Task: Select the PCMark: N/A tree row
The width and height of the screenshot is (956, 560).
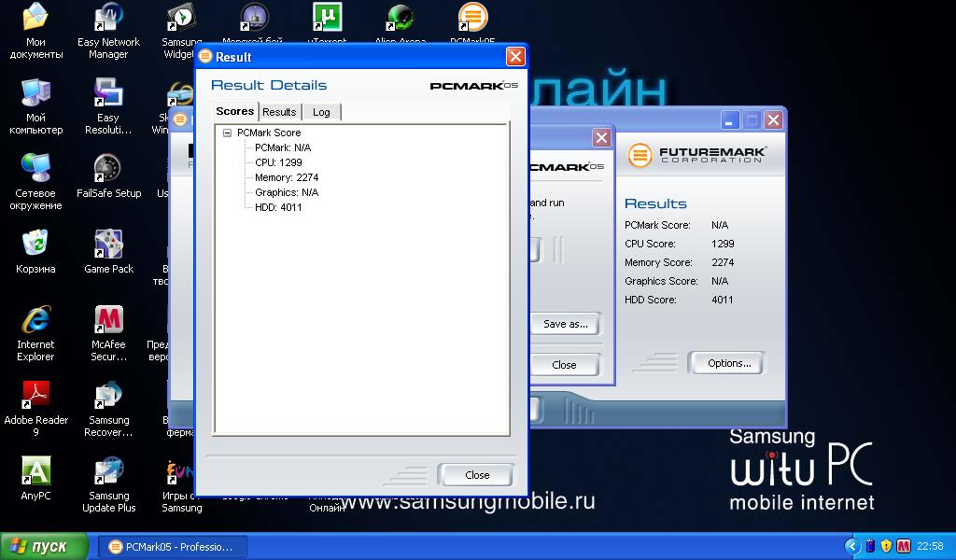Action: click(x=283, y=147)
